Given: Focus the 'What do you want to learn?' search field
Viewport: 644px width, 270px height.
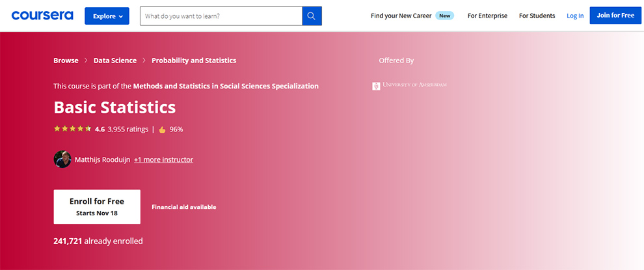Looking at the screenshot, I should [x=221, y=16].
